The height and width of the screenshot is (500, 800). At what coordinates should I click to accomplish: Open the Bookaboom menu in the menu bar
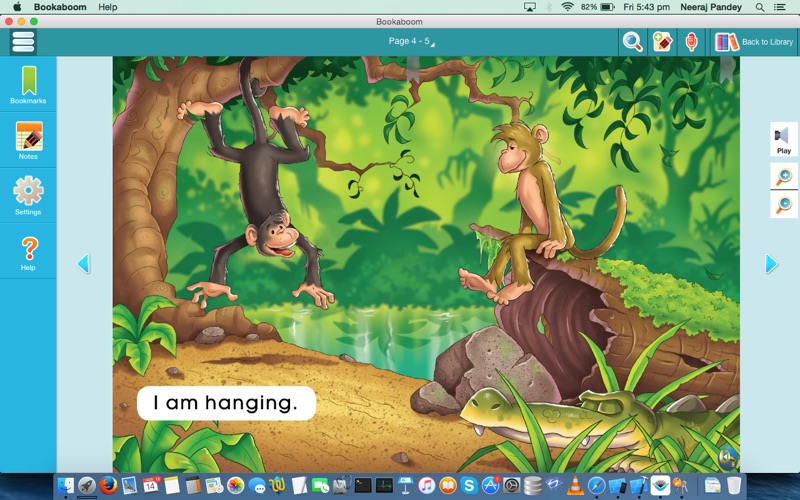point(60,7)
